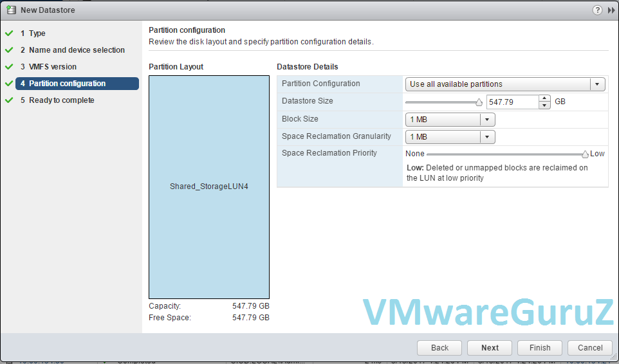Increase datastore size with up spinner arrow
The width and height of the screenshot is (619, 364).
[544, 99]
